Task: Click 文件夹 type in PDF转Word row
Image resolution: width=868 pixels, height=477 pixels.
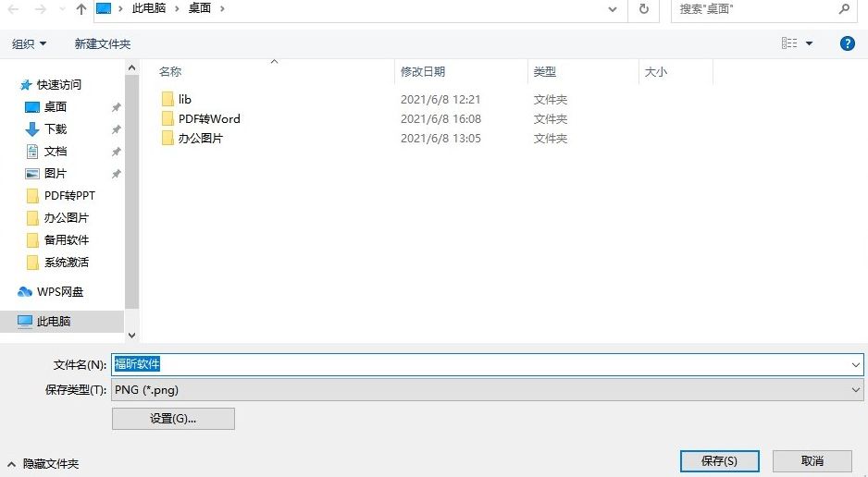Action: (x=551, y=119)
